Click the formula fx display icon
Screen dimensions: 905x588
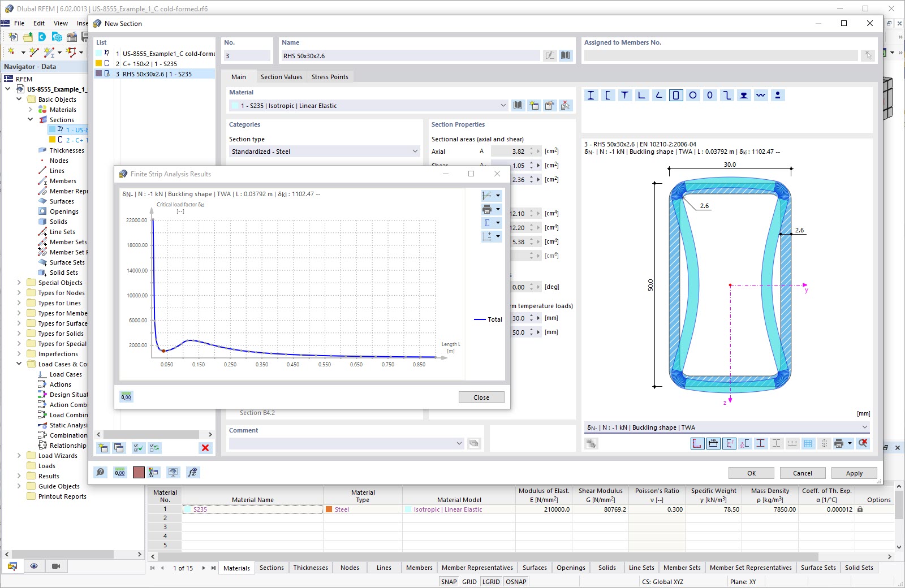click(192, 472)
